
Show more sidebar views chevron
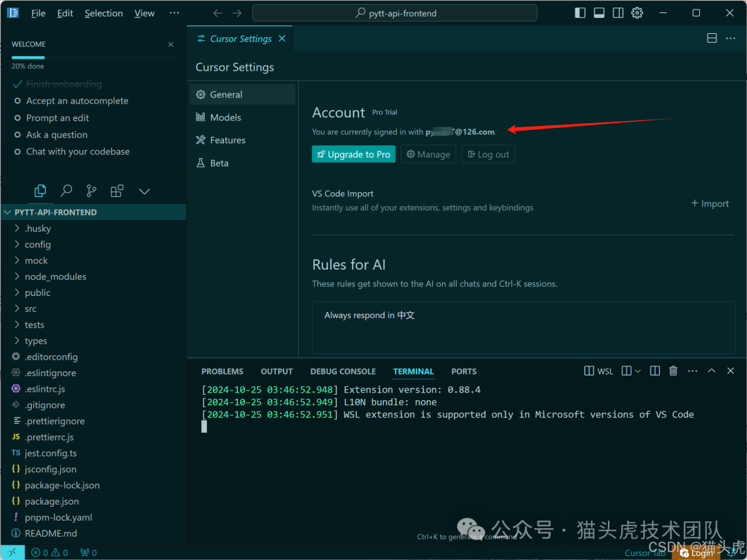tap(145, 192)
